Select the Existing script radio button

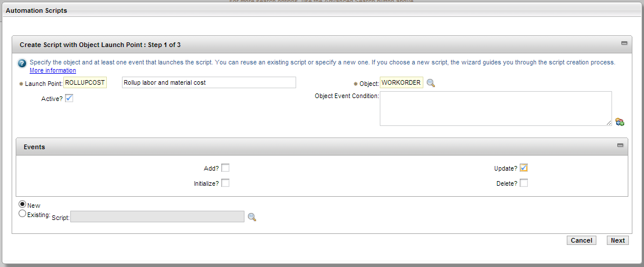23,214
